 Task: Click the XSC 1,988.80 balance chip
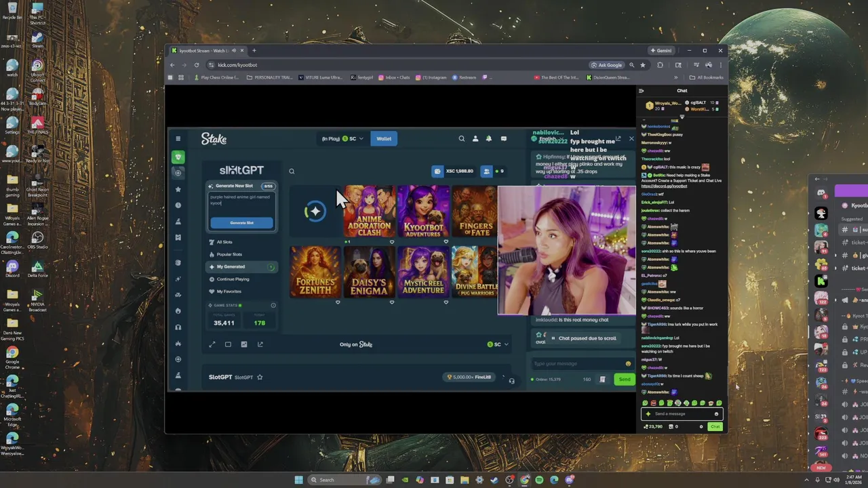click(x=454, y=171)
